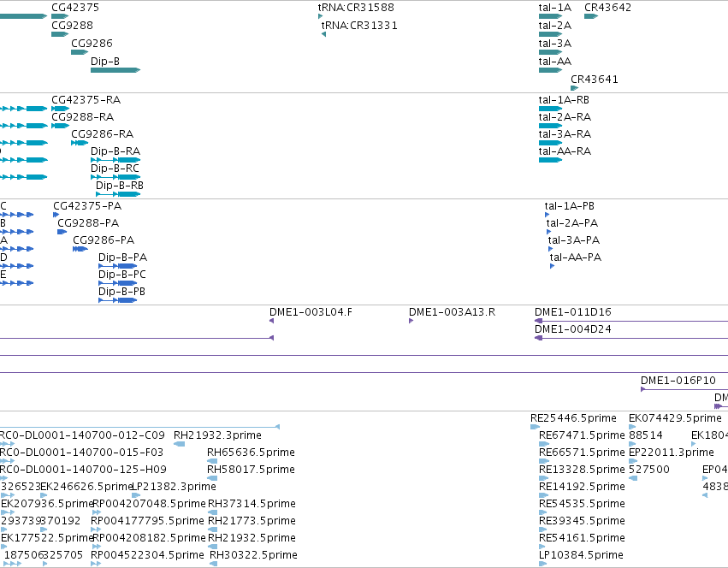The height and width of the screenshot is (568, 728).
Task: Select the CG42375-RA transcript label
Action: [86, 100]
